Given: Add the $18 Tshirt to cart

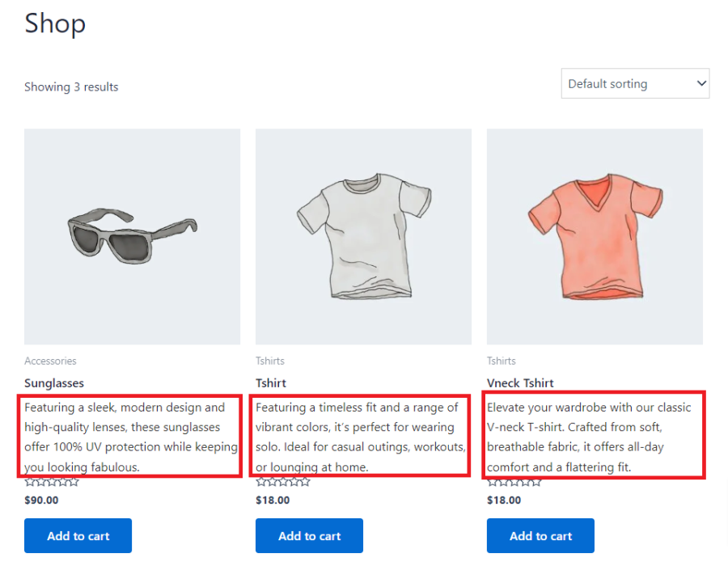Looking at the screenshot, I should [x=309, y=535].
